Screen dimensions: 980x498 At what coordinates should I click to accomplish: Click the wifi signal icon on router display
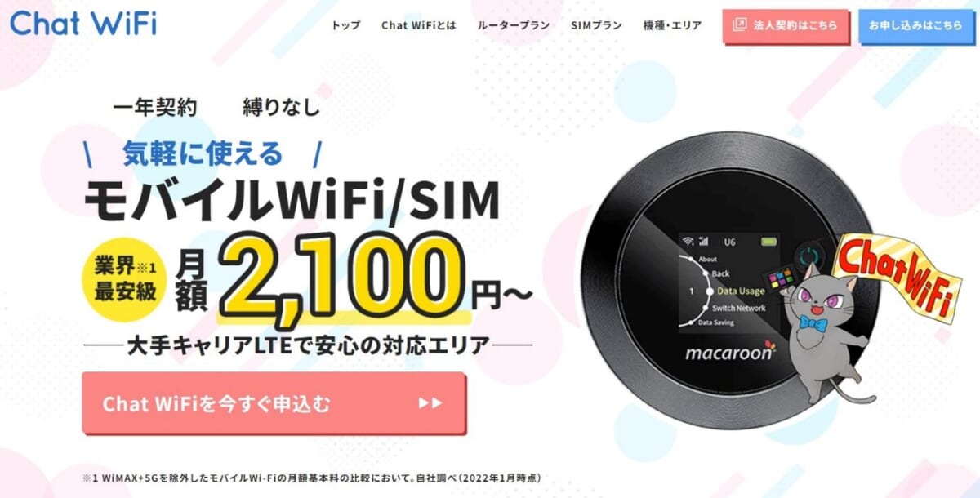690,242
